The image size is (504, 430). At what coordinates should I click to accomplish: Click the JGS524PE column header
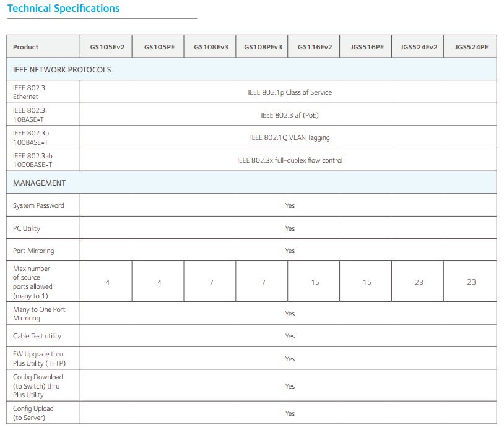coord(471,47)
